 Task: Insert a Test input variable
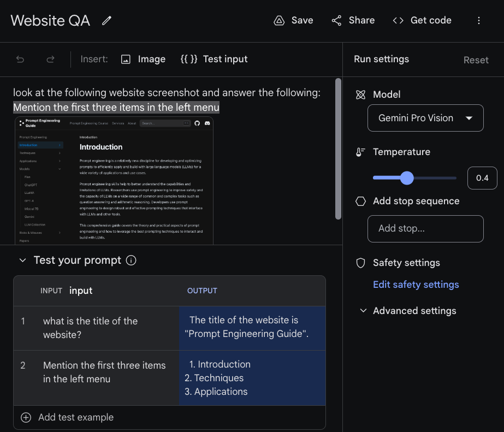point(214,59)
